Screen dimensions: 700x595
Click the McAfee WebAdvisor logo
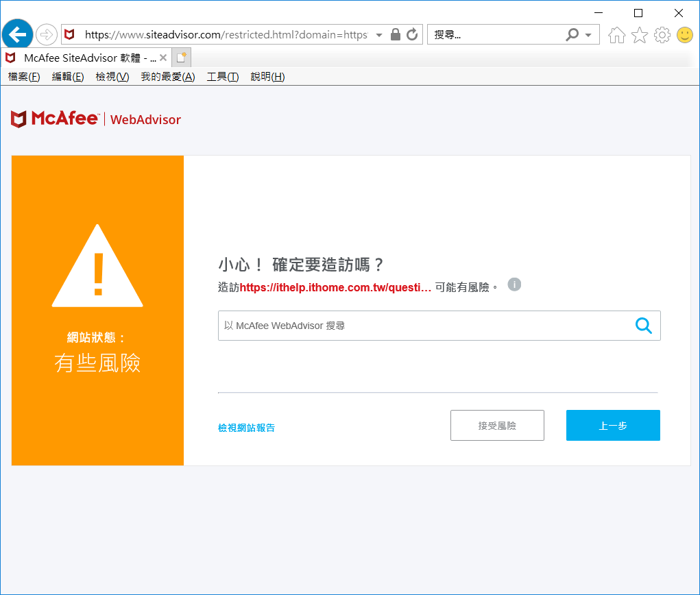tap(96, 119)
